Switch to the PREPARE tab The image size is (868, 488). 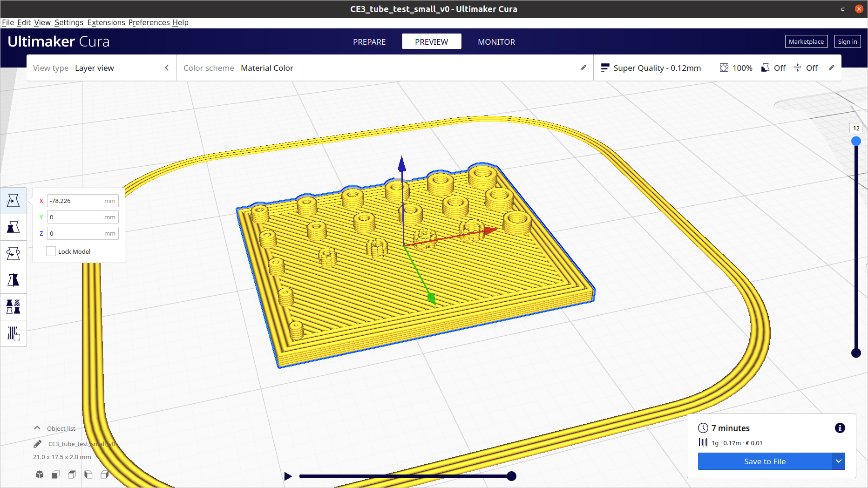[x=369, y=42]
